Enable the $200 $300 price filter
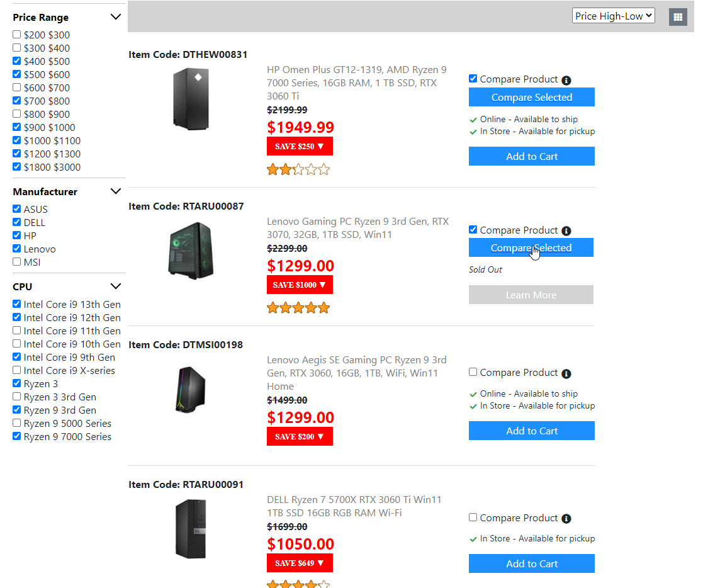The width and height of the screenshot is (703, 588). [17, 35]
